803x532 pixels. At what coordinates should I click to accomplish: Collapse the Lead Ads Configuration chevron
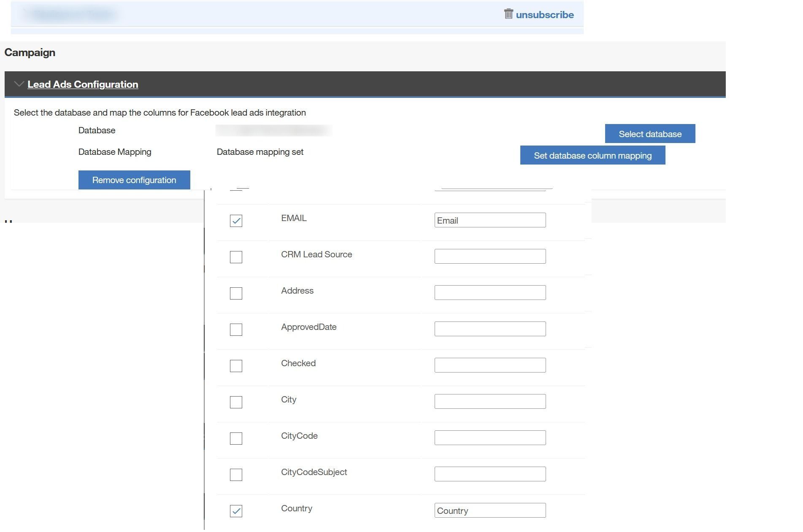tap(19, 84)
